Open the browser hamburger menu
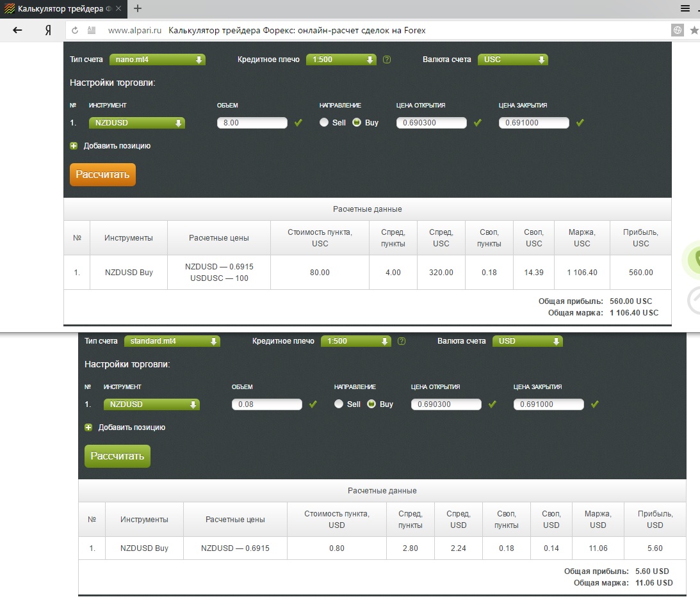 pyautogui.click(x=685, y=8)
